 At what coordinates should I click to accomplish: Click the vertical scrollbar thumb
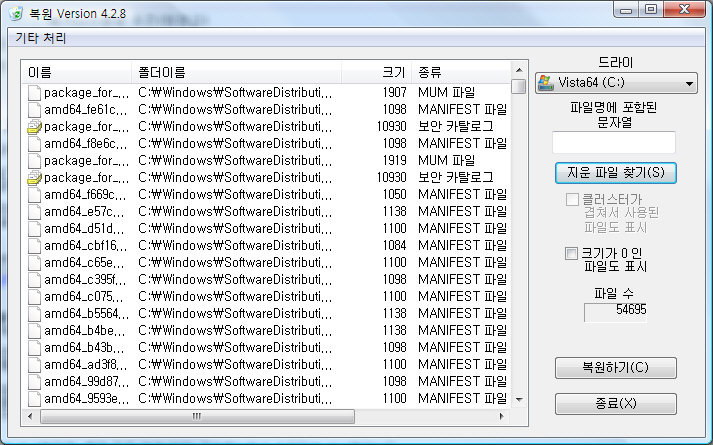[x=518, y=86]
